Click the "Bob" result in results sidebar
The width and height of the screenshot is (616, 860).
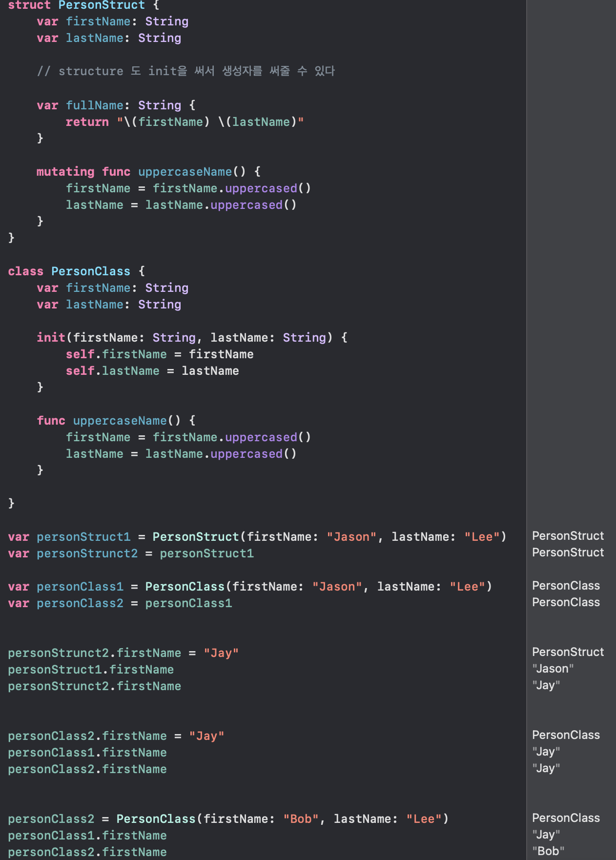tap(548, 851)
